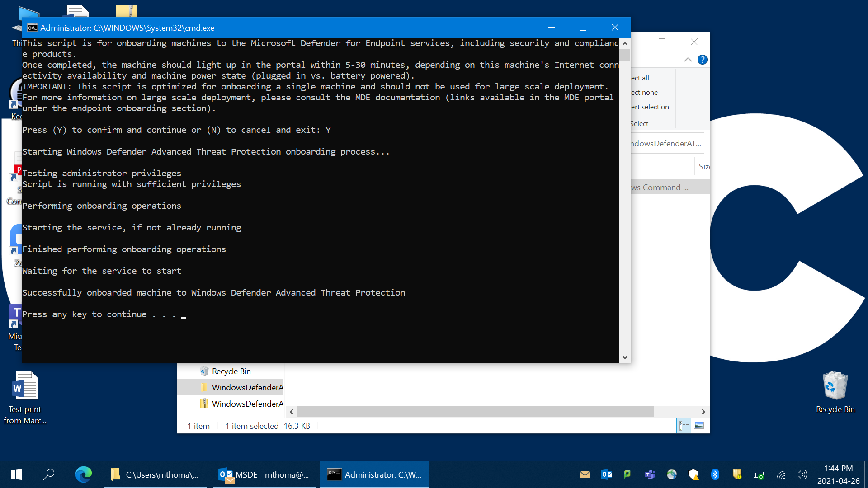Close the File Explorer window
Screen dimensions: 868x488
tap(694, 42)
